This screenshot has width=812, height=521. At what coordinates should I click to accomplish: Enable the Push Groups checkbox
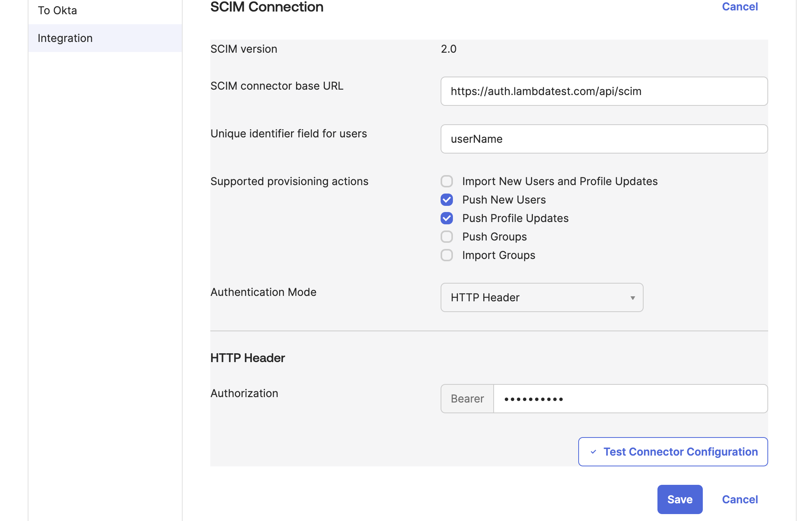coord(447,237)
